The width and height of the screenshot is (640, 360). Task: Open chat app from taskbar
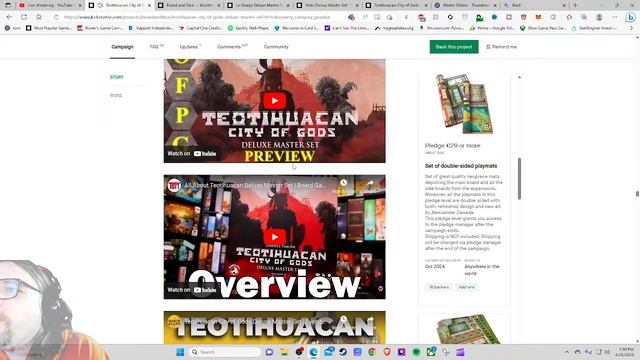click(x=269, y=352)
